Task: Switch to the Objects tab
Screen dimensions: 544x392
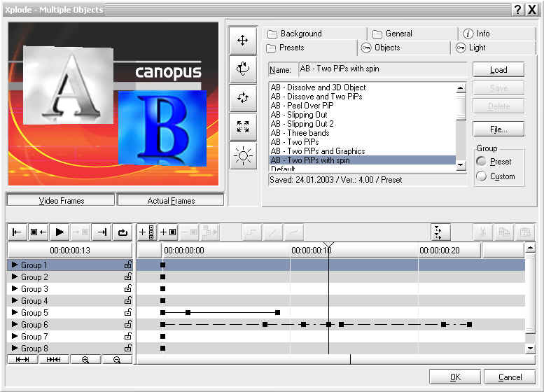Action: tap(404, 48)
